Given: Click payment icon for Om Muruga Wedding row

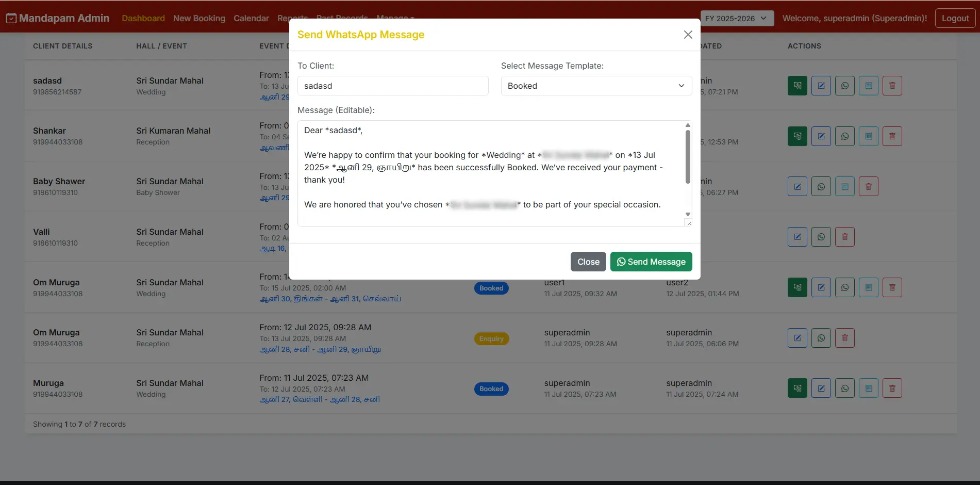Looking at the screenshot, I should point(797,287).
